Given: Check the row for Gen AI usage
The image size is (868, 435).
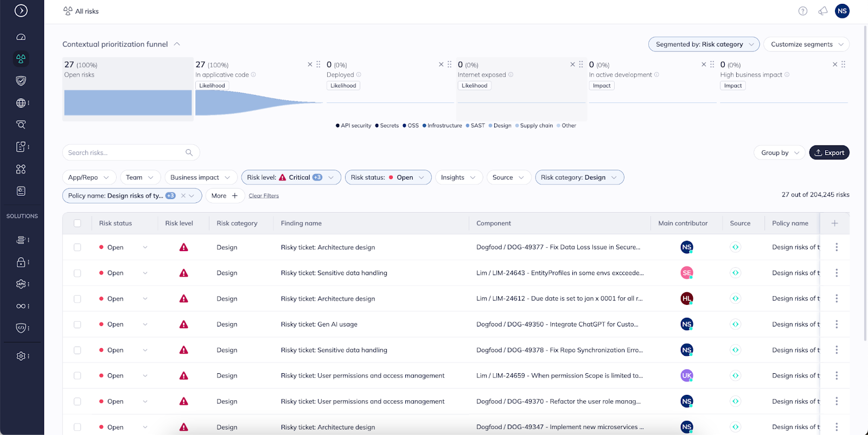Looking at the screenshot, I should pyautogui.click(x=78, y=324).
